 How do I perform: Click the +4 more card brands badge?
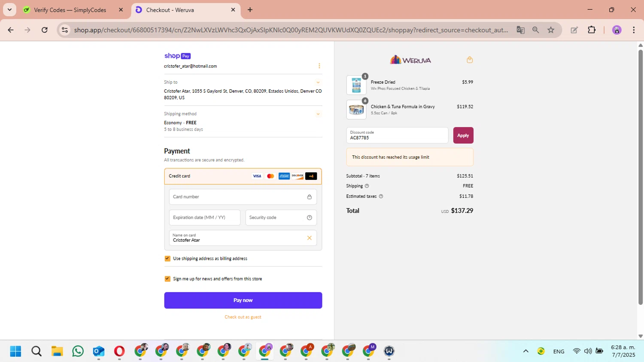(311, 176)
